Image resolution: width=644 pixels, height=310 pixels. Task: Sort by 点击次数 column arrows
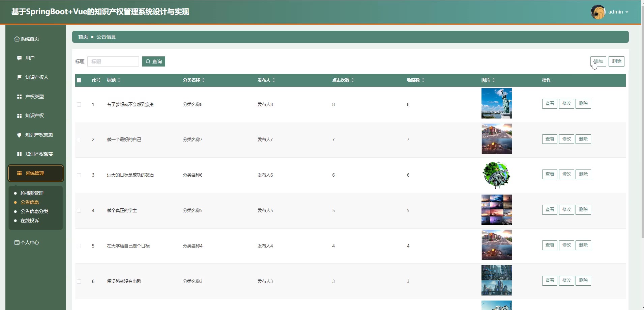click(x=353, y=80)
